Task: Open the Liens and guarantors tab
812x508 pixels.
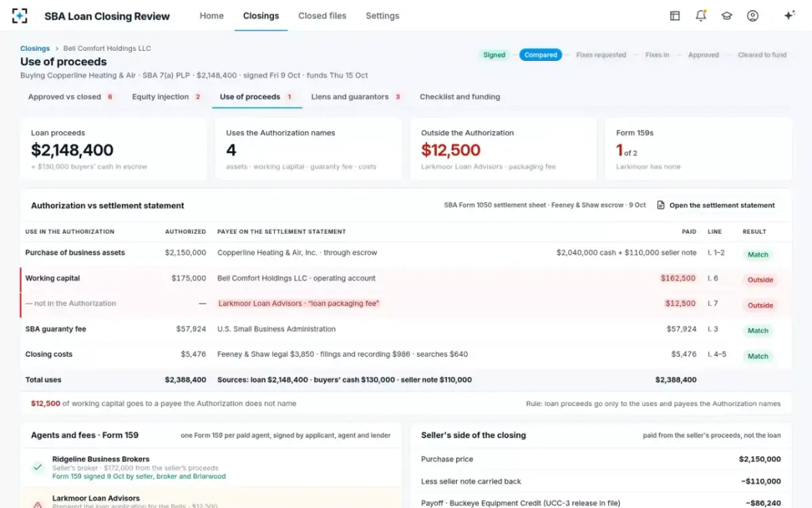Action: pyautogui.click(x=356, y=97)
